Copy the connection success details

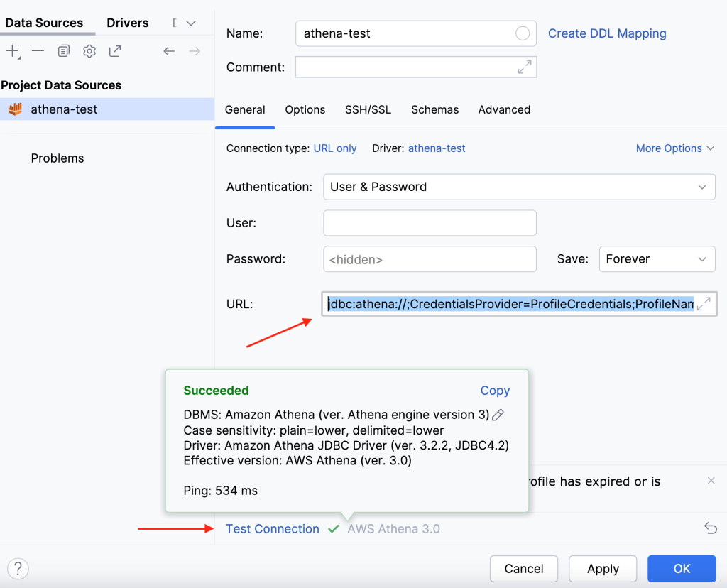tap(495, 390)
